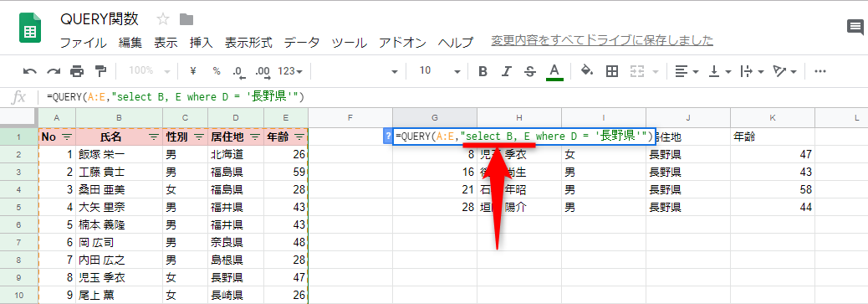Click the cell containing 島根県
The width and height of the screenshot is (868, 304).
236,260
